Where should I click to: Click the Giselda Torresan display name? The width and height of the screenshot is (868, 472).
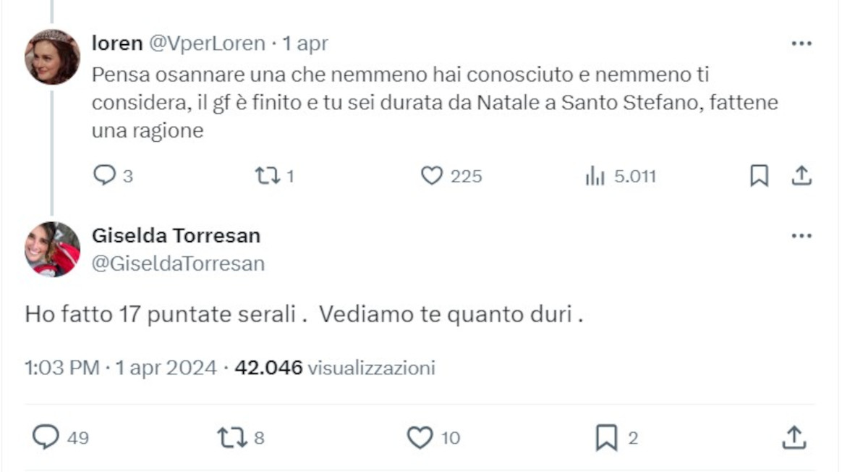(x=176, y=235)
